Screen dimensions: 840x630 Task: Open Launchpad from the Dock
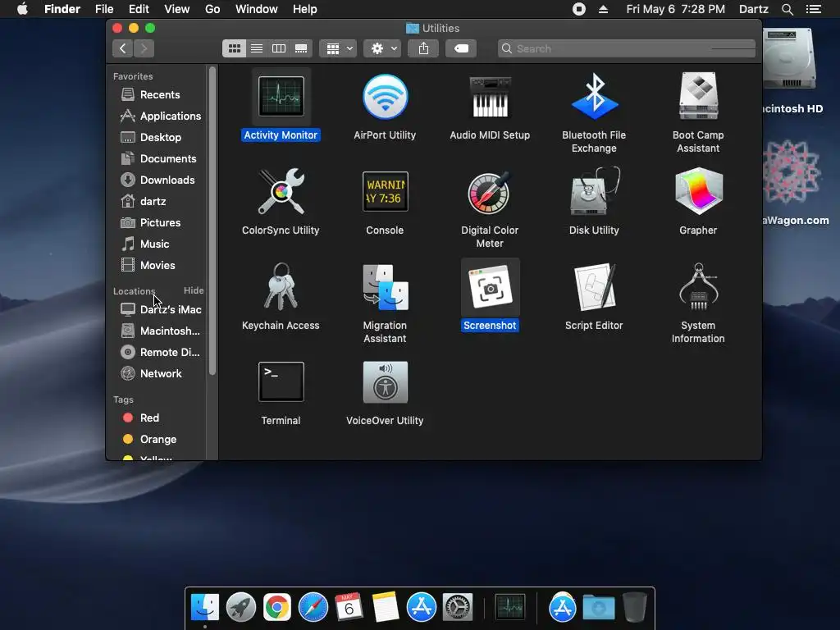pyautogui.click(x=241, y=608)
